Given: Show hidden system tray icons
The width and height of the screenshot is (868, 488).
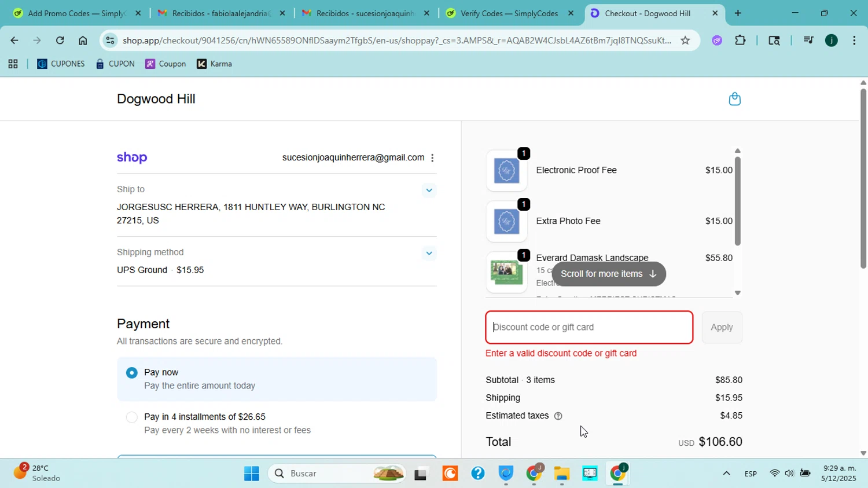Looking at the screenshot, I should point(726,474).
